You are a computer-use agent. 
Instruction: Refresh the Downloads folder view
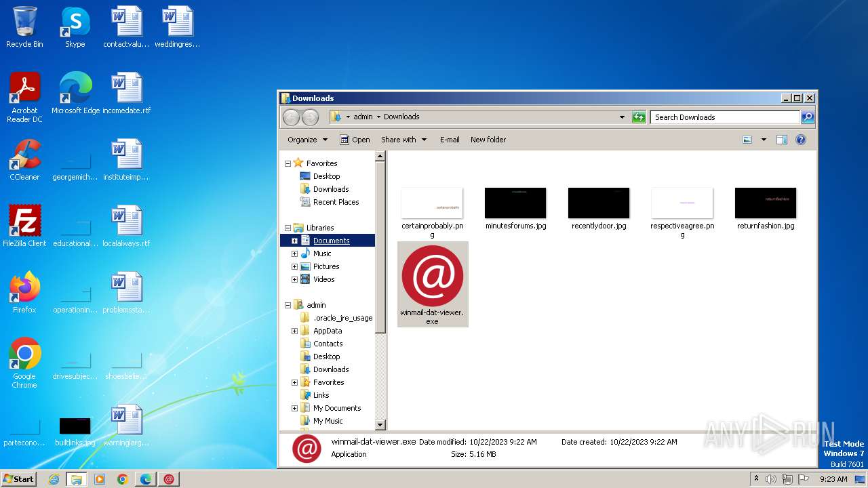tap(639, 117)
